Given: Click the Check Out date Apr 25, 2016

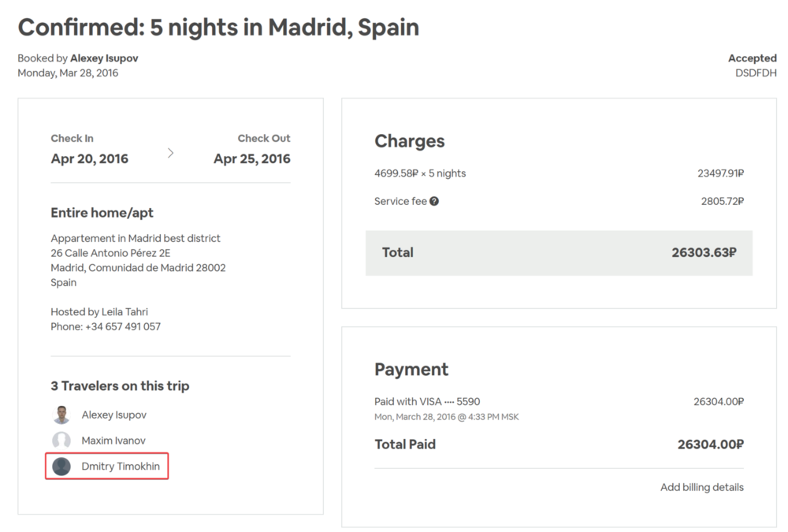Looking at the screenshot, I should 251,158.
